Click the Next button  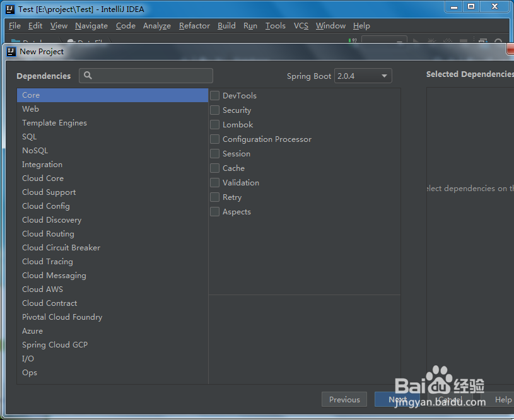click(x=397, y=399)
